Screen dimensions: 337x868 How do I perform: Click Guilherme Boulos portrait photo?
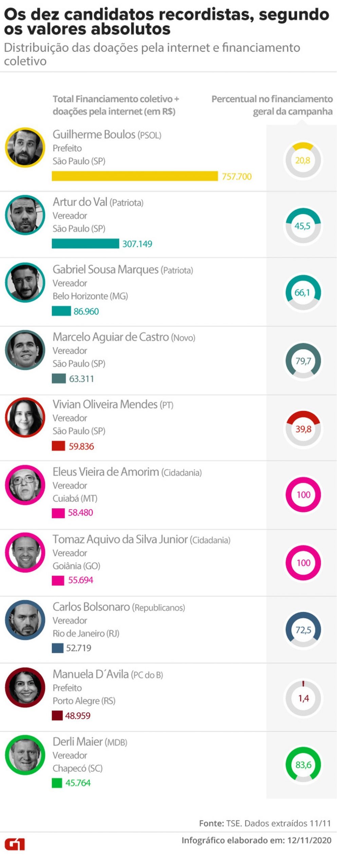[x=25, y=147]
